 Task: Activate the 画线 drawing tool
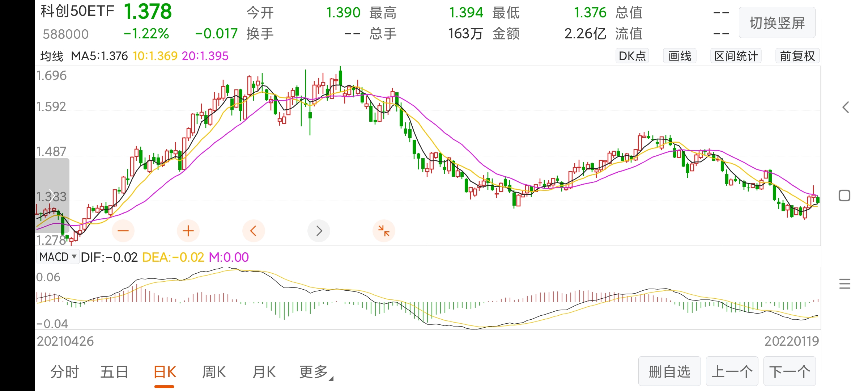point(680,56)
